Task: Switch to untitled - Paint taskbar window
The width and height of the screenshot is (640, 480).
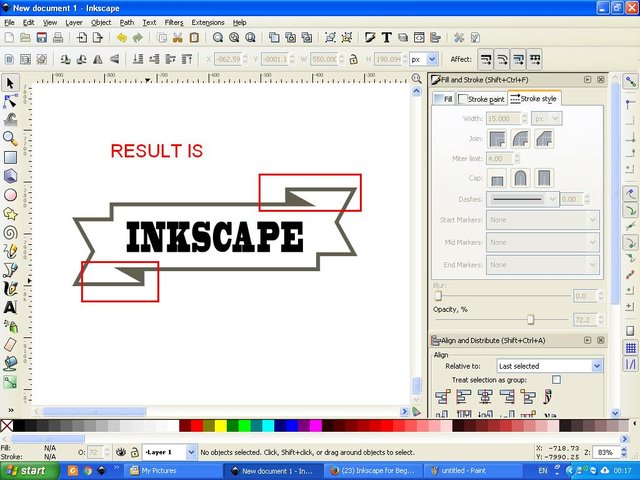Action: click(473, 471)
